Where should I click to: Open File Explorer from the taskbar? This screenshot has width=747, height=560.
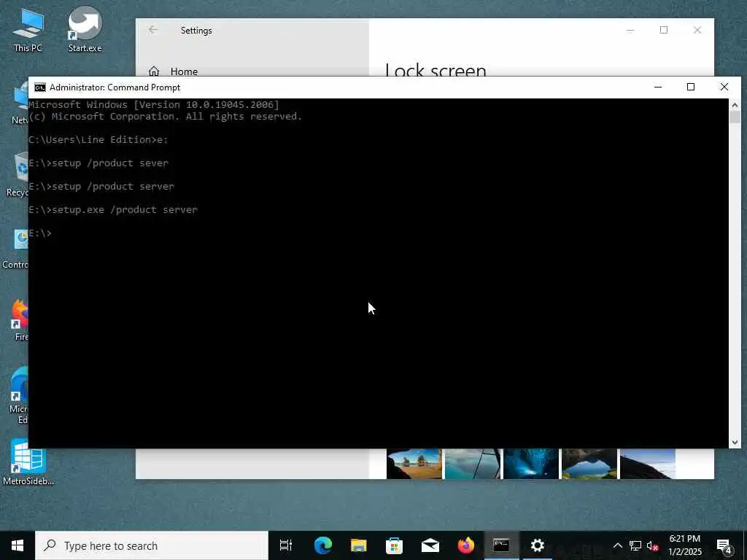pyautogui.click(x=359, y=545)
